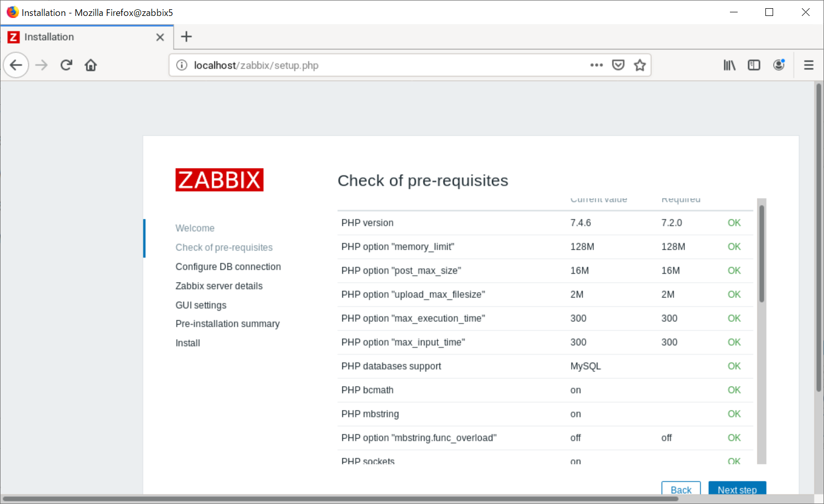Select GUI settings step
This screenshot has width=824, height=504.
coord(201,305)
